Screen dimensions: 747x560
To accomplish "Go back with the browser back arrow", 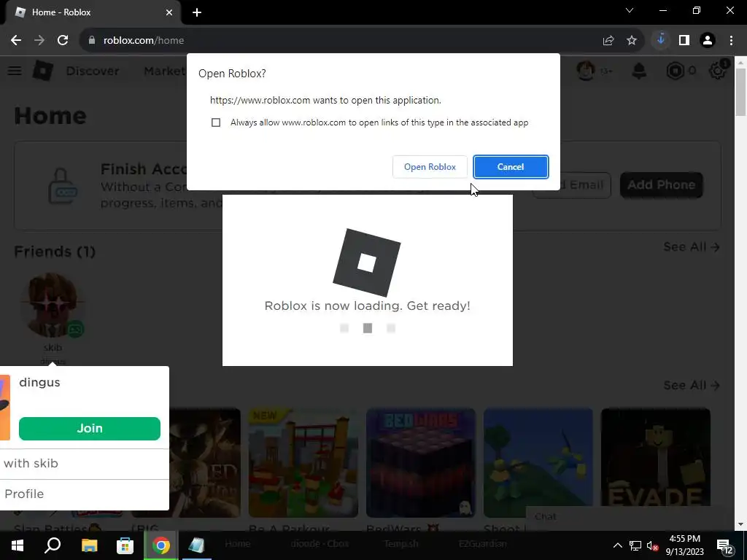I will click(16, 40).
